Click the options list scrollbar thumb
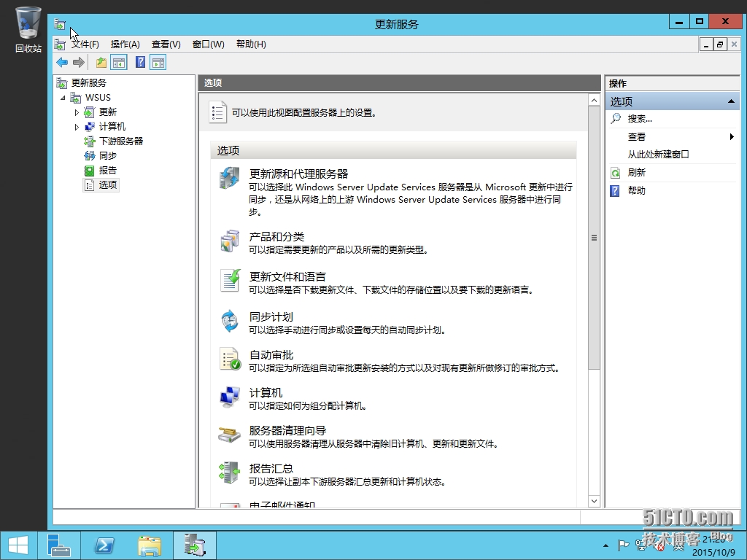Screen dimensions: 747x560 click(x=594, y=238)
